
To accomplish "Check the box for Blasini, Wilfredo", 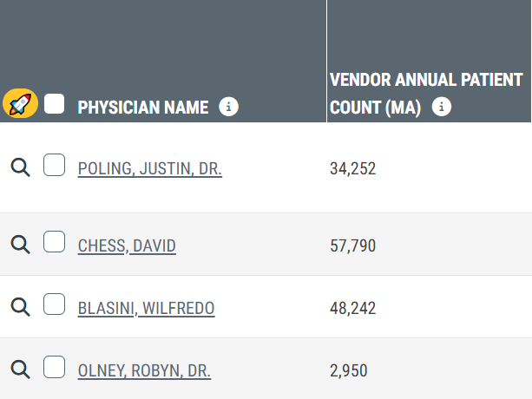I will click(55, 304).
